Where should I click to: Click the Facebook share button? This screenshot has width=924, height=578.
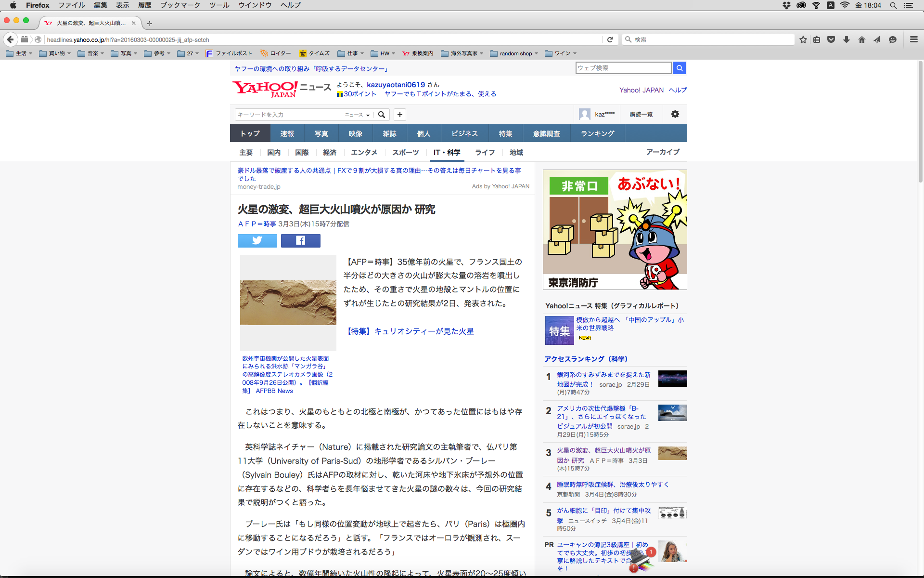[x=300, y=240]
